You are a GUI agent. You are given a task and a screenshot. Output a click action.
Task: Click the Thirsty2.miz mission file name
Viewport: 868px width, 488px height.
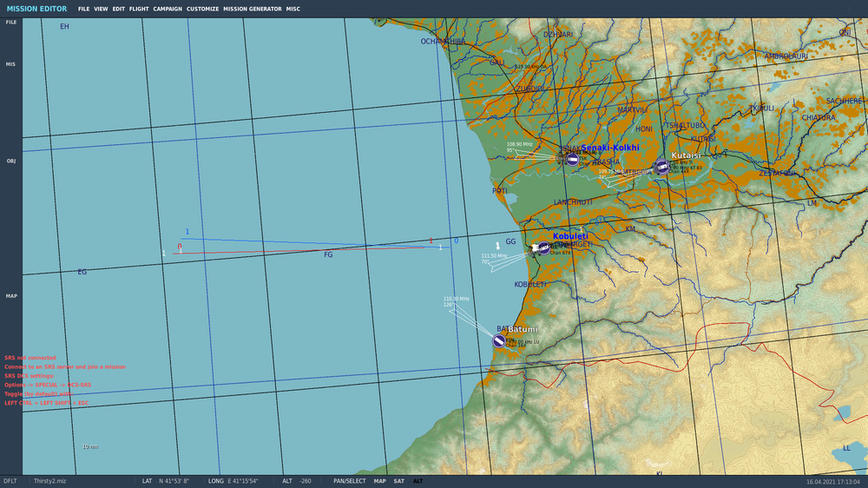[x=49, y=481]
